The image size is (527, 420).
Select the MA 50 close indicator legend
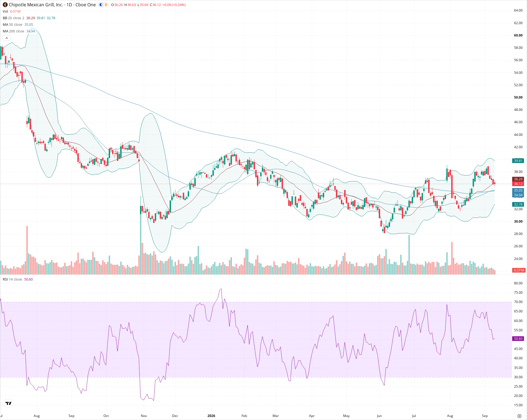[18, 24]
